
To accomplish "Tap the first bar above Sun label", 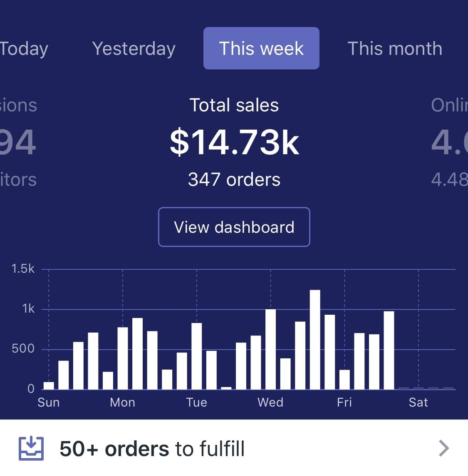I will coord(49,385).
